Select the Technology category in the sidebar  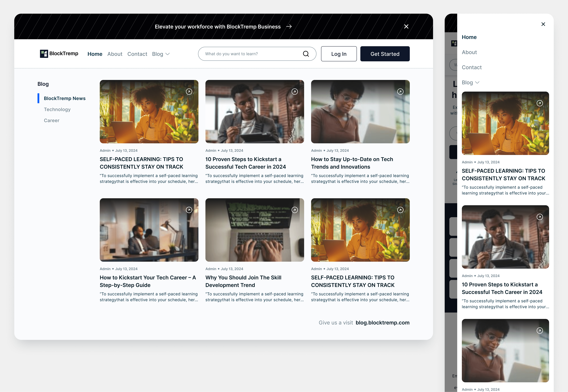(x=57, y=109)
